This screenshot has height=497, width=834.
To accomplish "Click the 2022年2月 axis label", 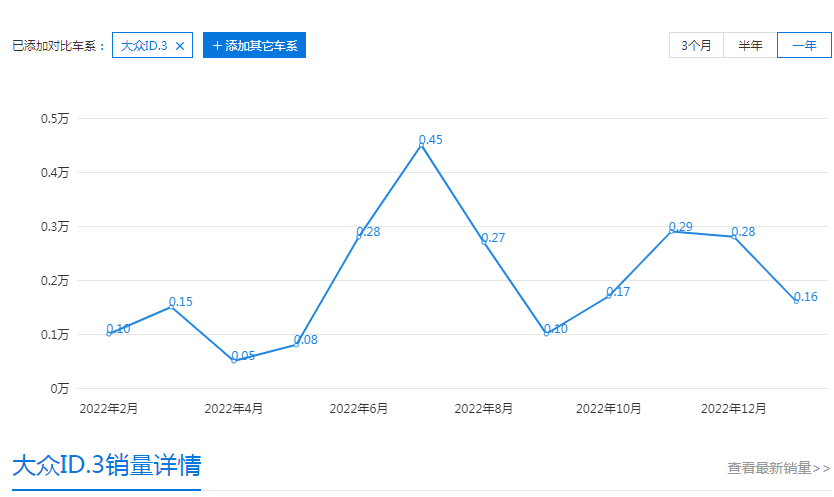I will tap(109, 409).
